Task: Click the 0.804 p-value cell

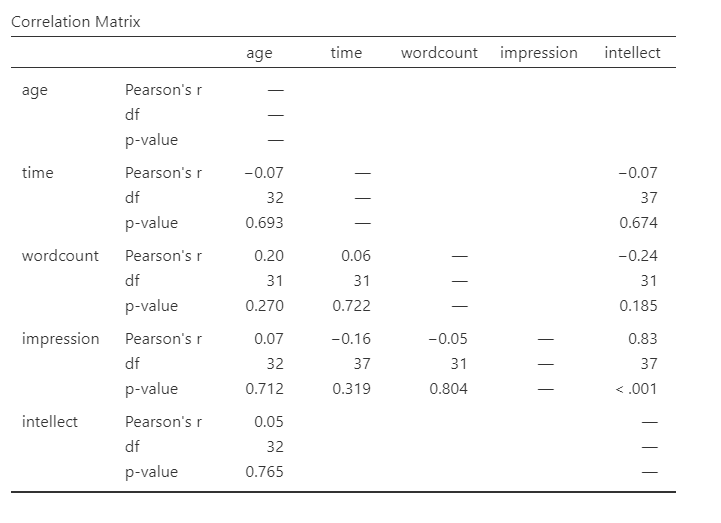Action: (x=448, y=389)
